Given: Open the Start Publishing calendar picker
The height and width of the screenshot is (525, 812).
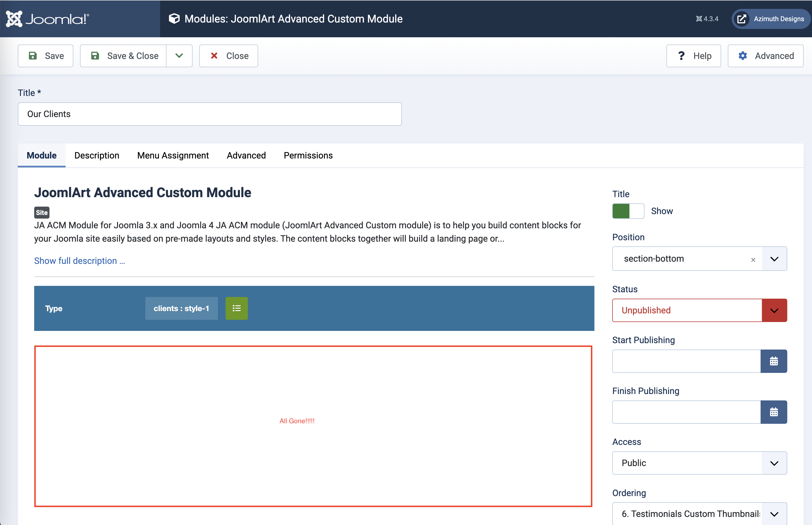Looking at the screenshot, I should coord(773,361).
